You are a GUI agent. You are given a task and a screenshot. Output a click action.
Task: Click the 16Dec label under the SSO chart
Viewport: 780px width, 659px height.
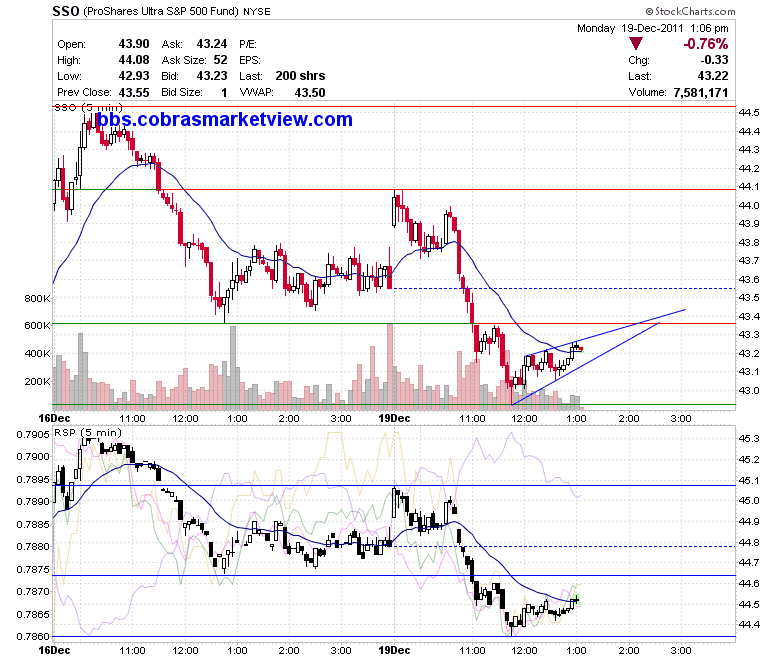click(x=54, y=418)
